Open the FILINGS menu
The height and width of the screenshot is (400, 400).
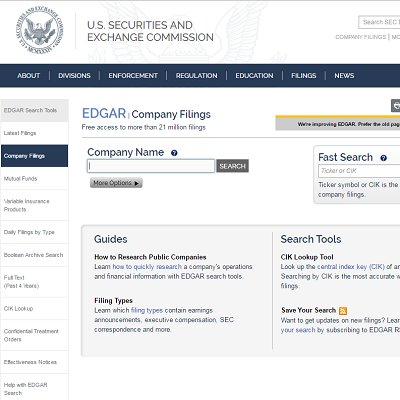click(304, 76)
